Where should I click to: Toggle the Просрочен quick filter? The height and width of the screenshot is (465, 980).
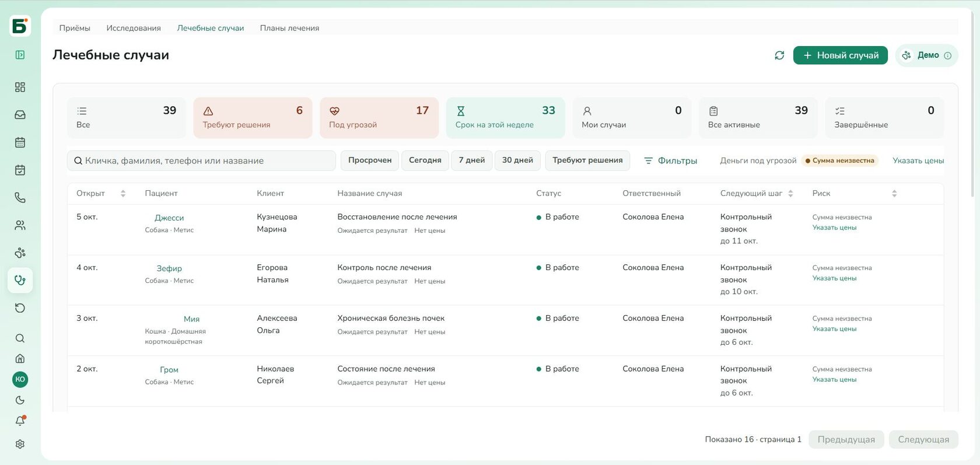(370, 160)
